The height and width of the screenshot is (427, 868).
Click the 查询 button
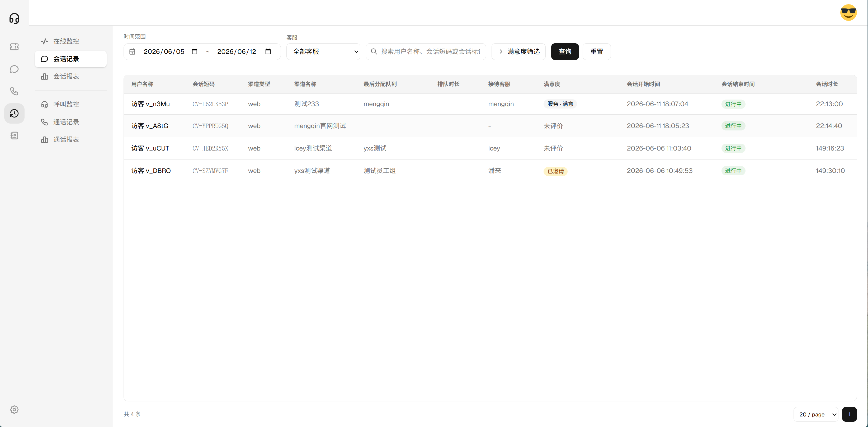pyautogui.click(x=565, y=51)
